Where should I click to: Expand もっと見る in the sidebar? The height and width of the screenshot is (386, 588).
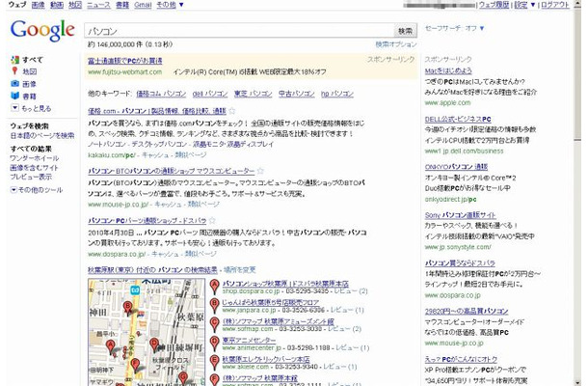pyautogui.click(x=31, y=108)
